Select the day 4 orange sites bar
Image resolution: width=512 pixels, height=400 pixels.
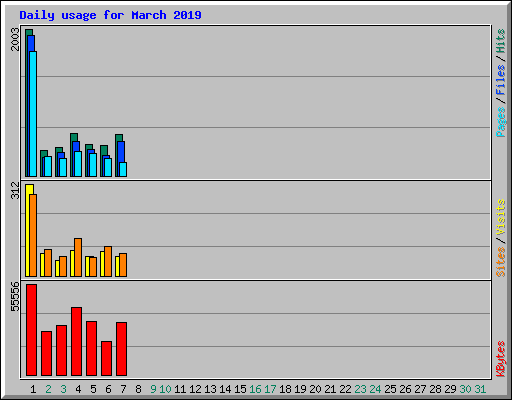(x=78, y=257)
